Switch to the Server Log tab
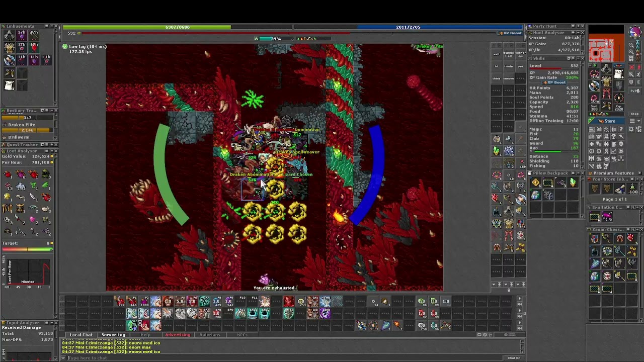The image size is (644, 362). (x=113, y=335)
